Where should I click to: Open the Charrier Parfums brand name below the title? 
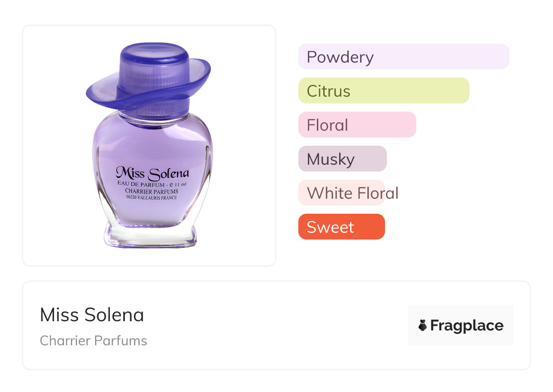click(x=94, y=341)
